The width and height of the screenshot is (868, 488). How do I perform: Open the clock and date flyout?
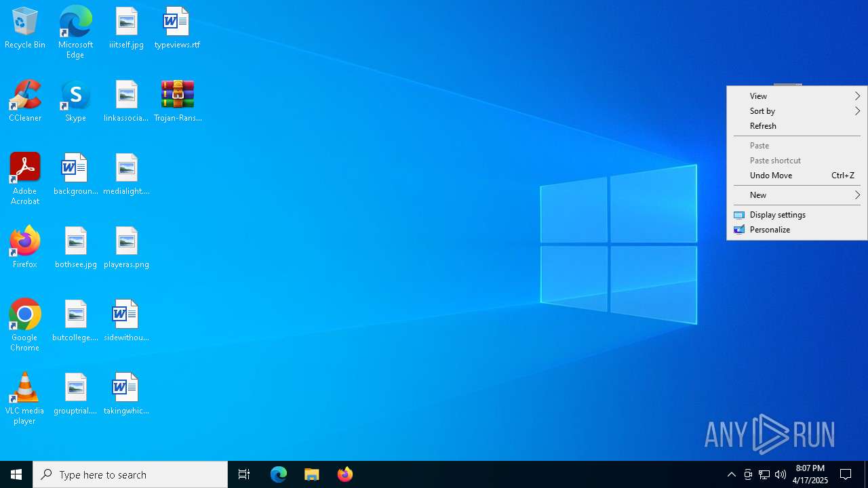[x=810, y=474]
